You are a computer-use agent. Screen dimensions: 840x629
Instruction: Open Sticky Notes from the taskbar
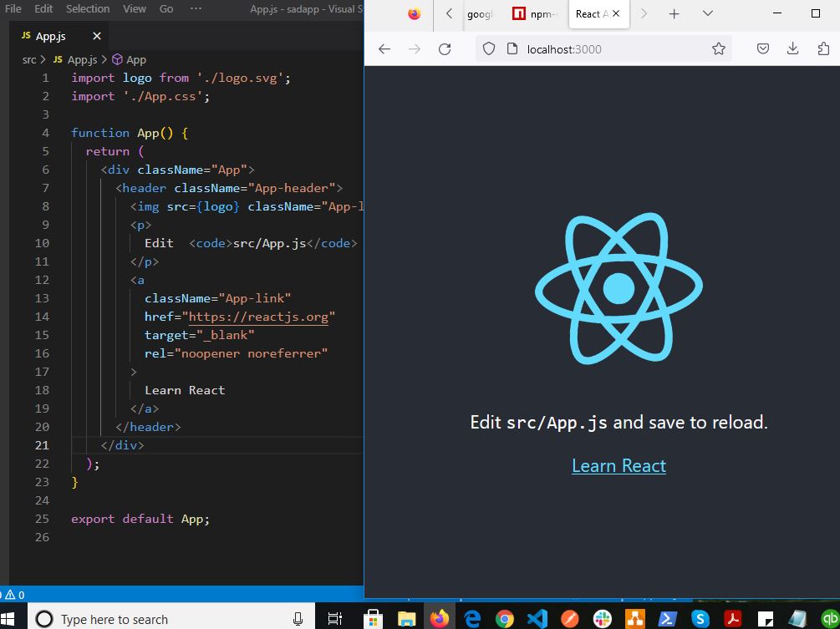765,618
